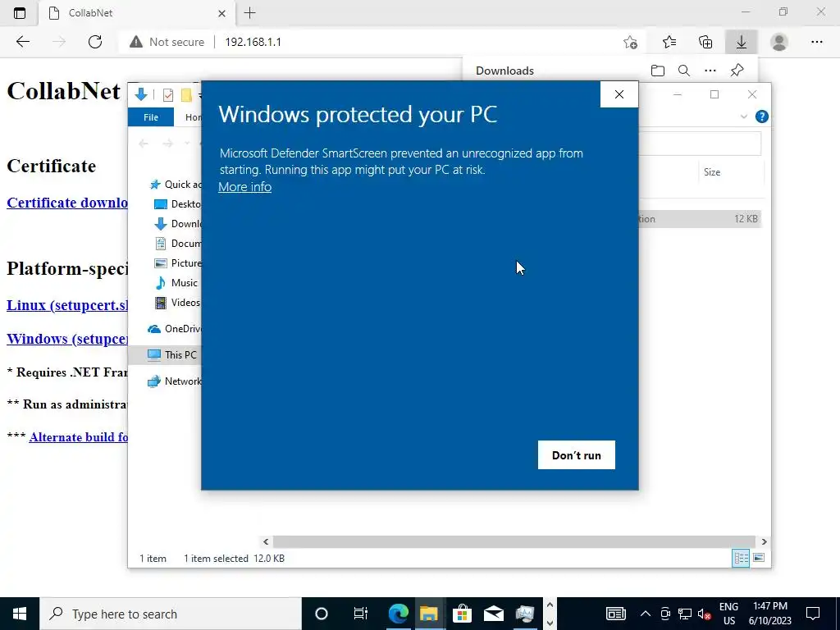Open Edge tab actions menu

(20, 13)
